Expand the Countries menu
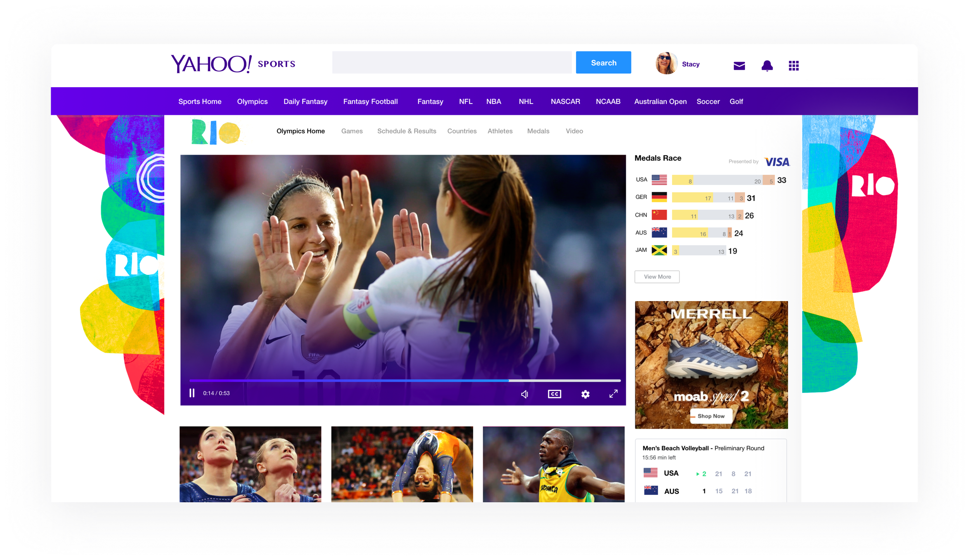Viewport: 969px width, 560px height. pyautogui.click(x=462, y=131)
